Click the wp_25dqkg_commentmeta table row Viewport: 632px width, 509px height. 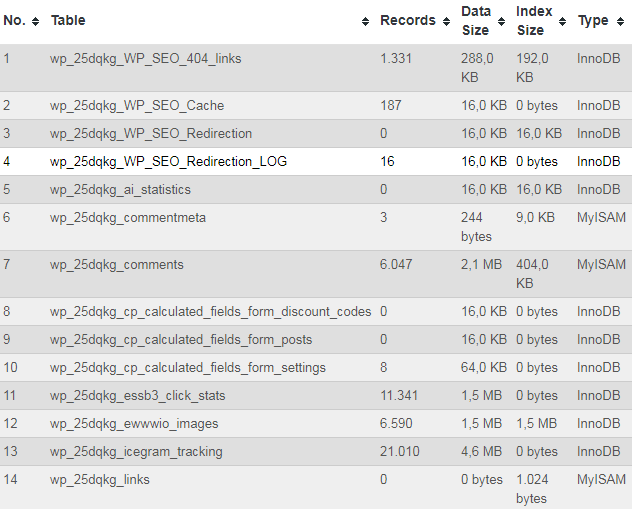coord(128,217)
